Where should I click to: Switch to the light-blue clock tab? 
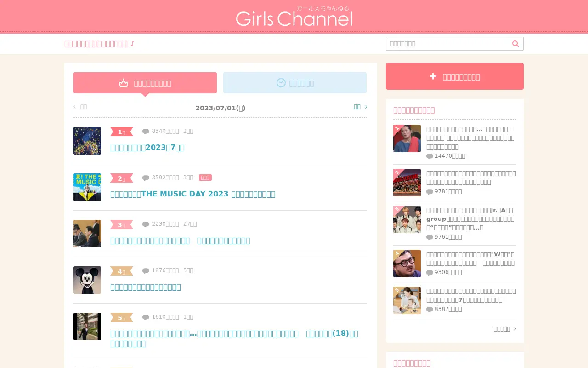pos(295,83)
